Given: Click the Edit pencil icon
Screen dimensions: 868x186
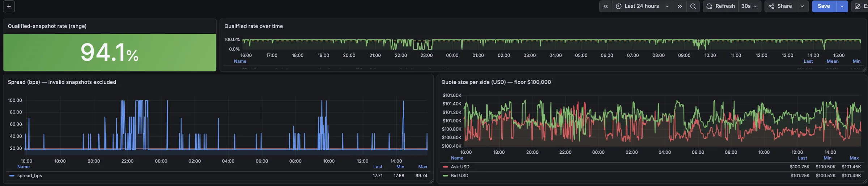Looking at the screenshot, I should tap(858, 6).
